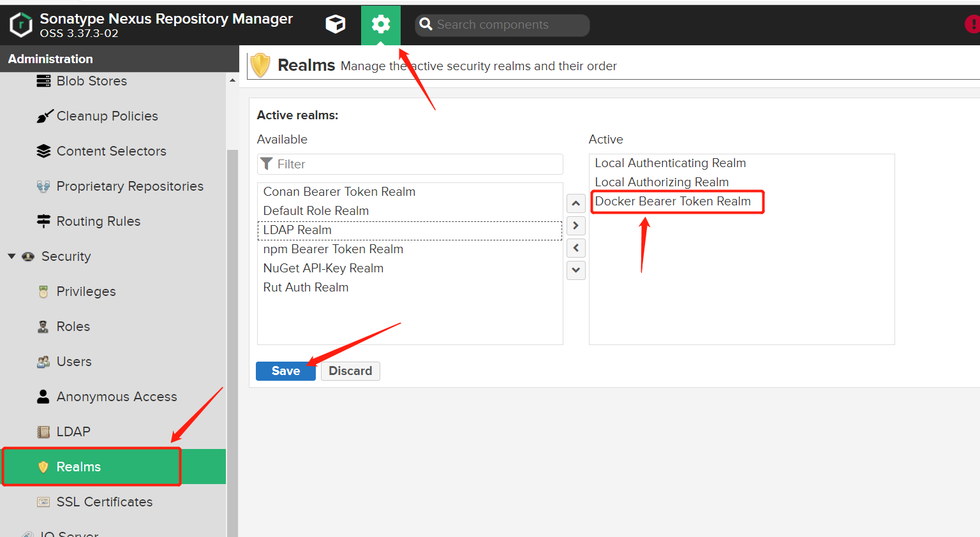Screen dimensions: 980x537
Task: Click the Cleanup Policies broom icon
Action: [44, 116]
